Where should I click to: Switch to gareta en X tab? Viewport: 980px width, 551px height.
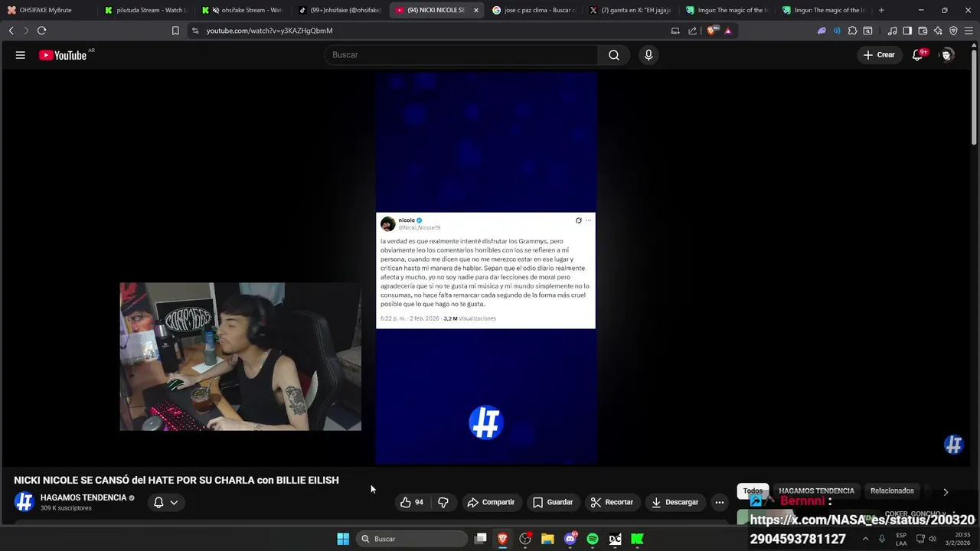coord(631,10)
